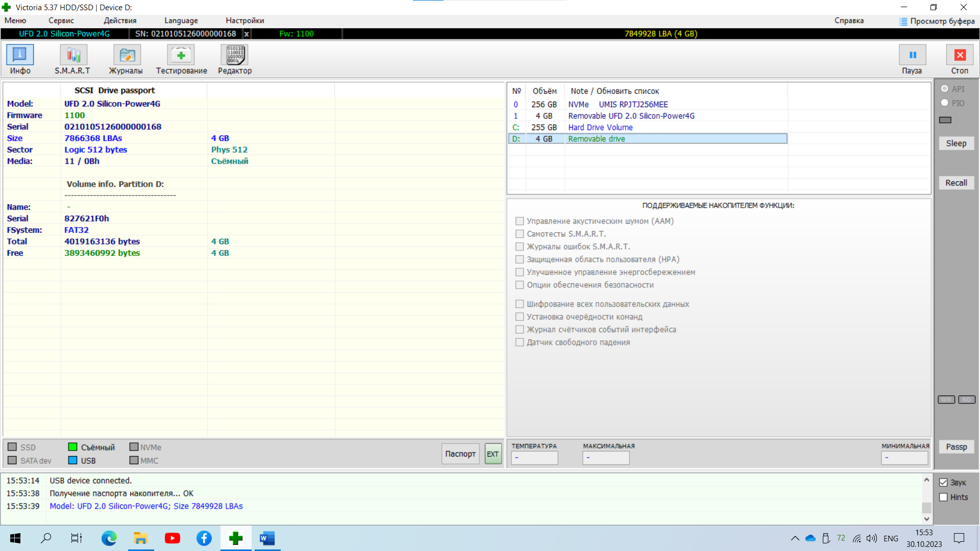This screenshot has width=980, height=551.
Task: Open the Сервис menu
Action: coord(61,20)
